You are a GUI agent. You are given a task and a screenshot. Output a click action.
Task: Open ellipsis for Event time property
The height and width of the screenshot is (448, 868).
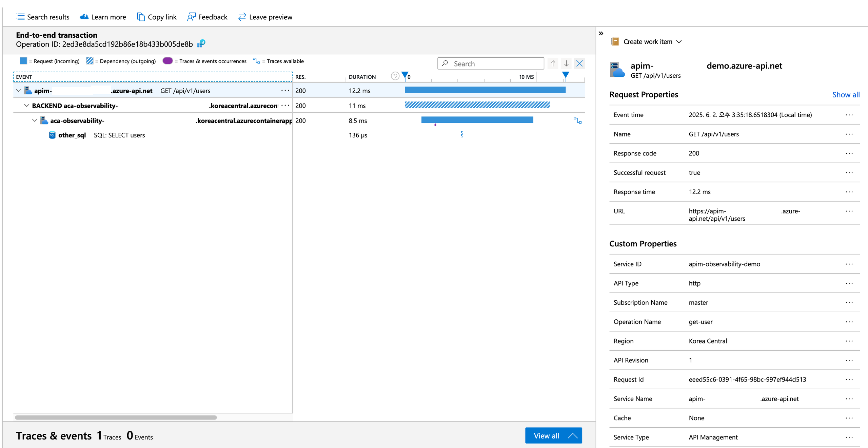[x=849, y=115]
